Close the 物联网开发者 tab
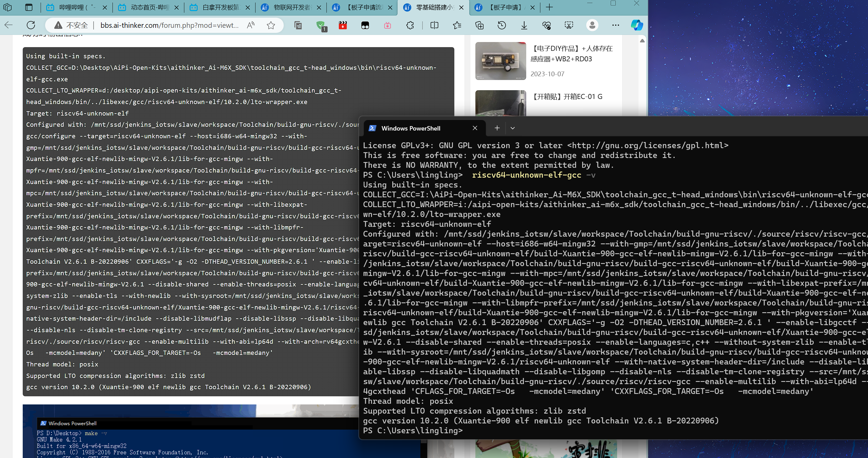The height and width of the screenshot is (458, 868). tap(319, 7)
